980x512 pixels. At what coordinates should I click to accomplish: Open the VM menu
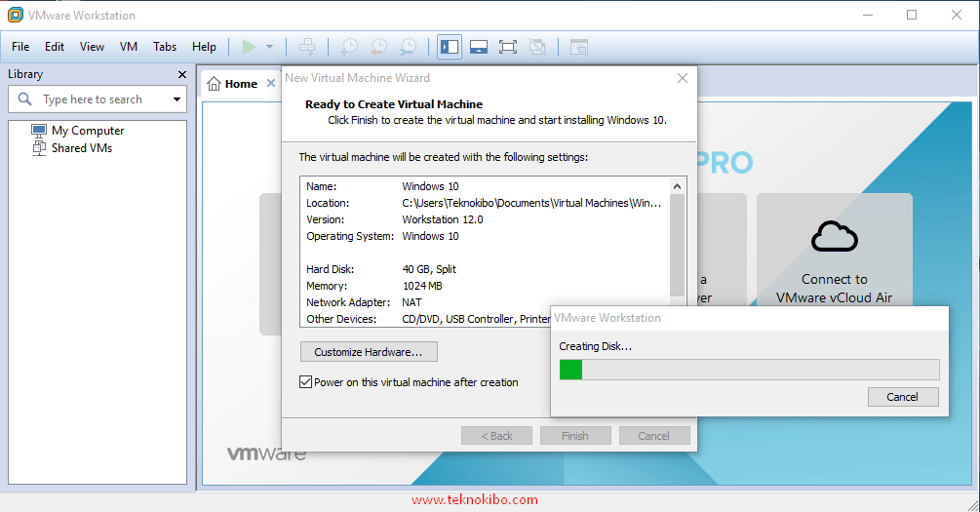(x=129, y=47)
